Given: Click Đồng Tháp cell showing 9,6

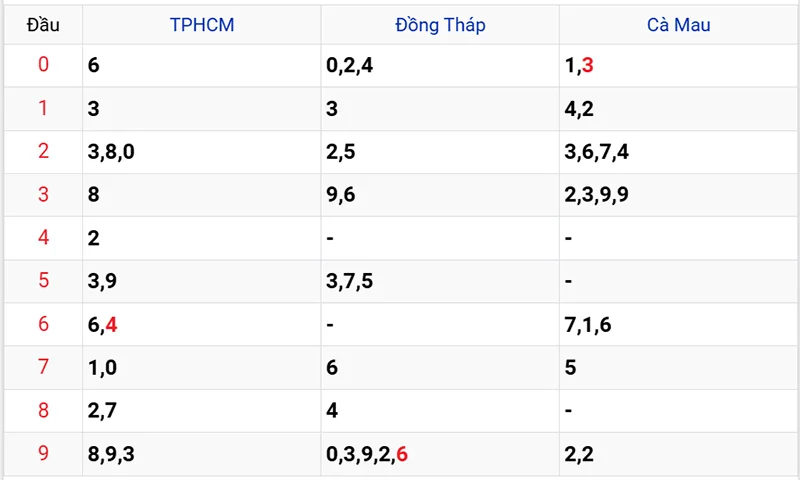Looking at the screenshot, I should (x=341, y=195).
